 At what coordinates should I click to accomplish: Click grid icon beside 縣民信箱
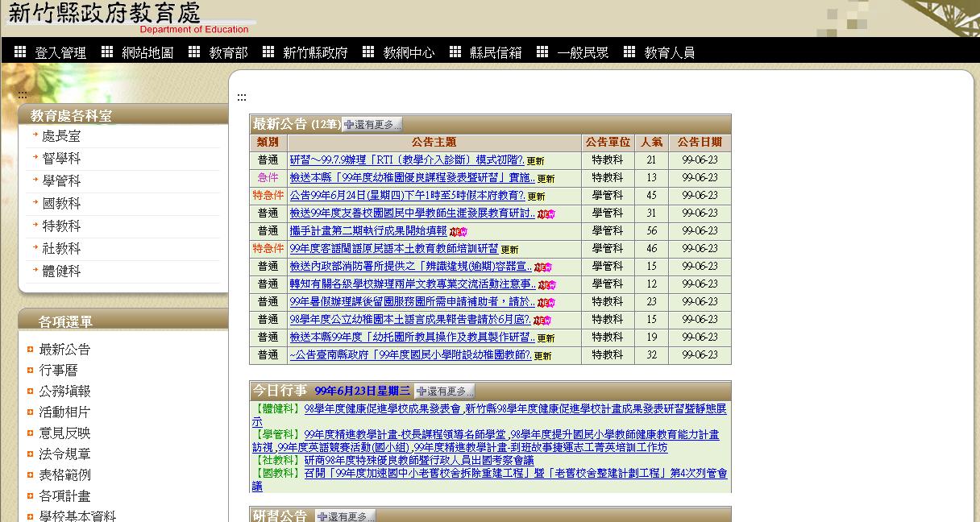455,52
